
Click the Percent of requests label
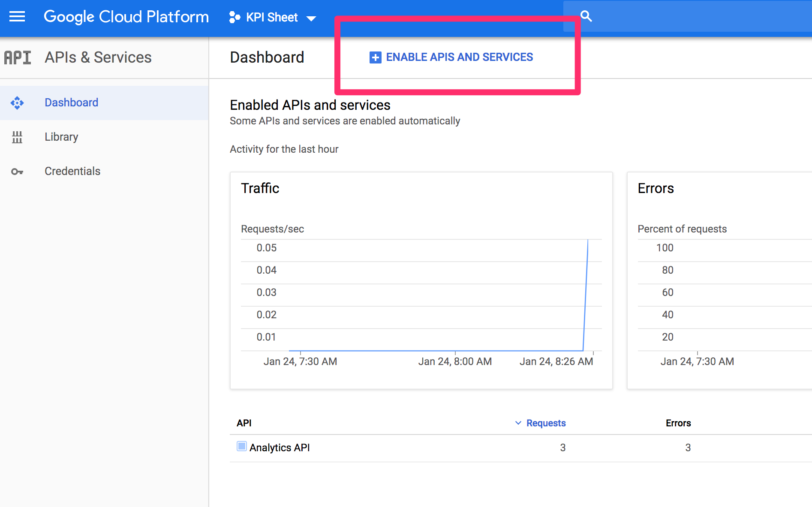pyautogui.click(x=682, y=229)
